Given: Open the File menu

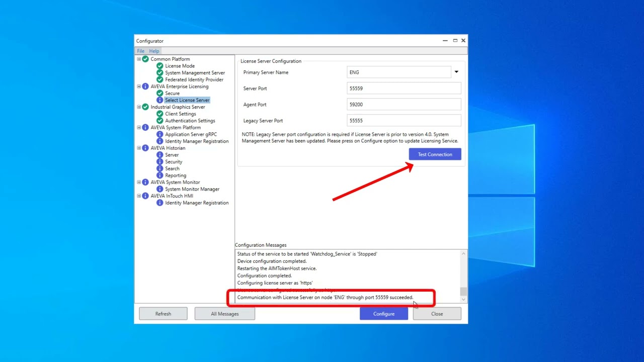Looking at the screenshot, I should pos(141,51).
